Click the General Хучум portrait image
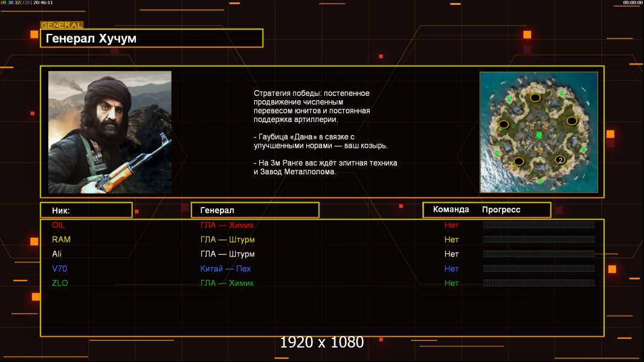Image resolution: width=644 pixels, height=362 pixels. click(x=110, y=132)
